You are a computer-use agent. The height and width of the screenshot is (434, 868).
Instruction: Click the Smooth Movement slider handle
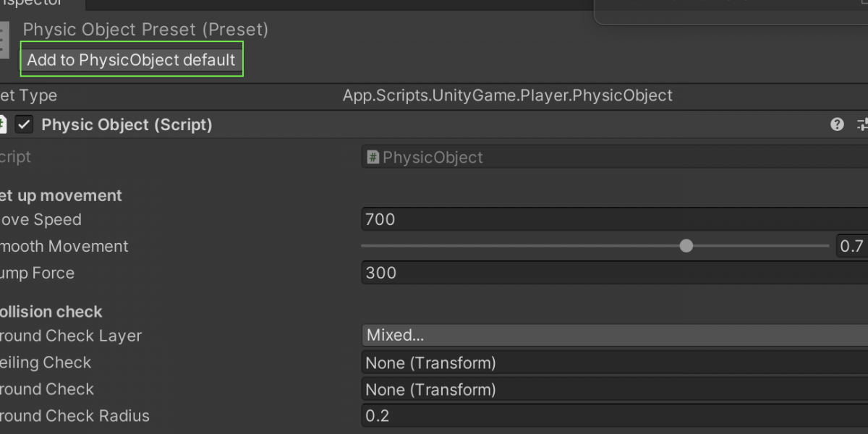686,246
